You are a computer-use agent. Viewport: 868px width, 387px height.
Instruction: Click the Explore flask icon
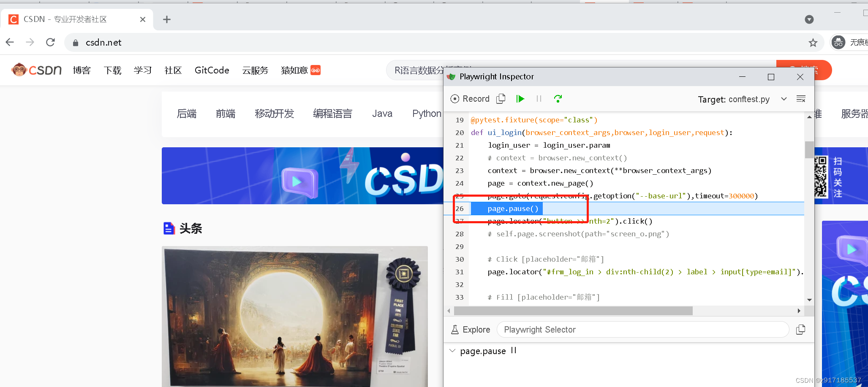454,329
